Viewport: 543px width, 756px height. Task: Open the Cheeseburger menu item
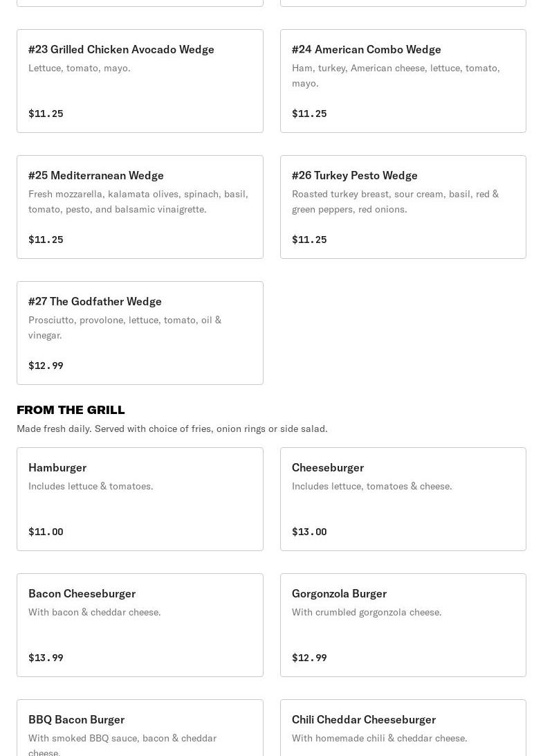coord(403,498)
